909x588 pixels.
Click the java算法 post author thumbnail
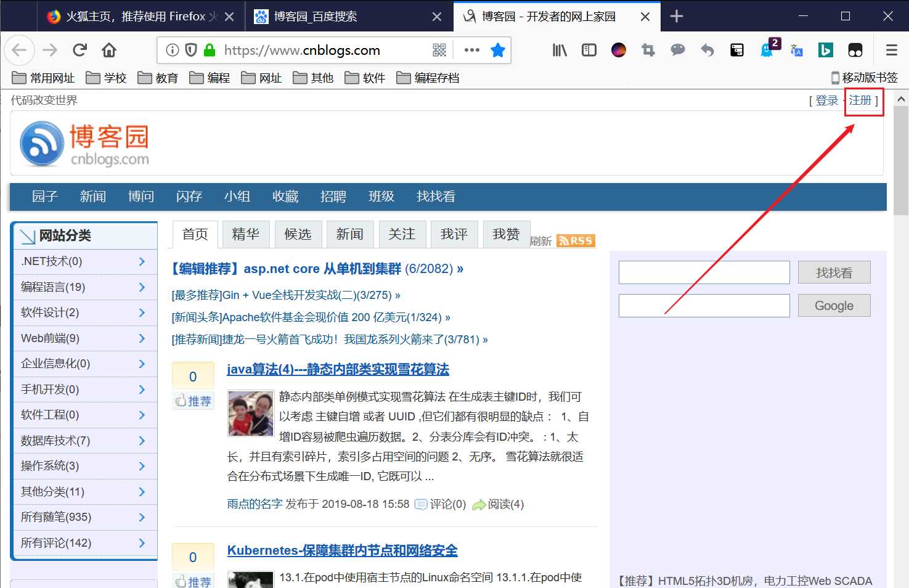(250, 414)
